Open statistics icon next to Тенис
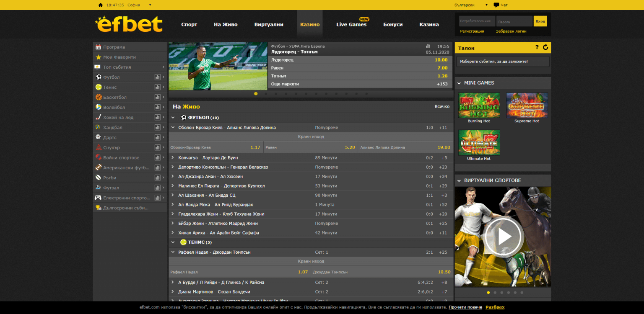 [157, 87]
